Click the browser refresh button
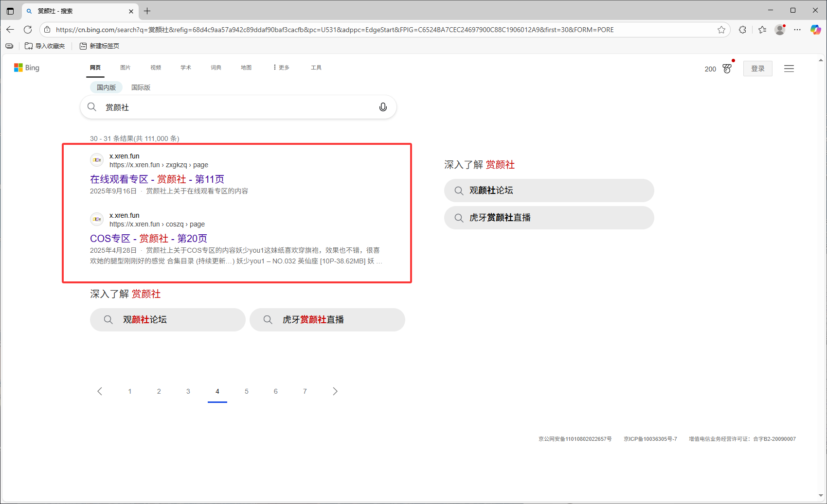 click(28, 30)
